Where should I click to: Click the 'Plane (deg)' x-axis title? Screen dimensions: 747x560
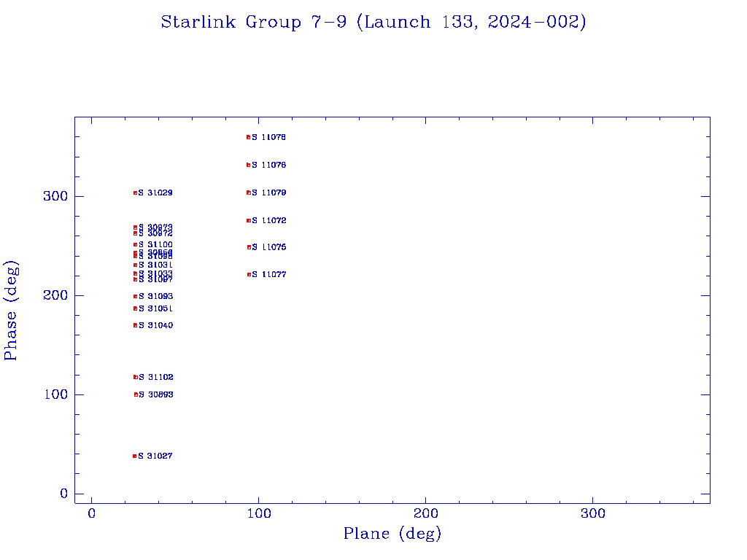pyautogui.click(x=392, y=534)
